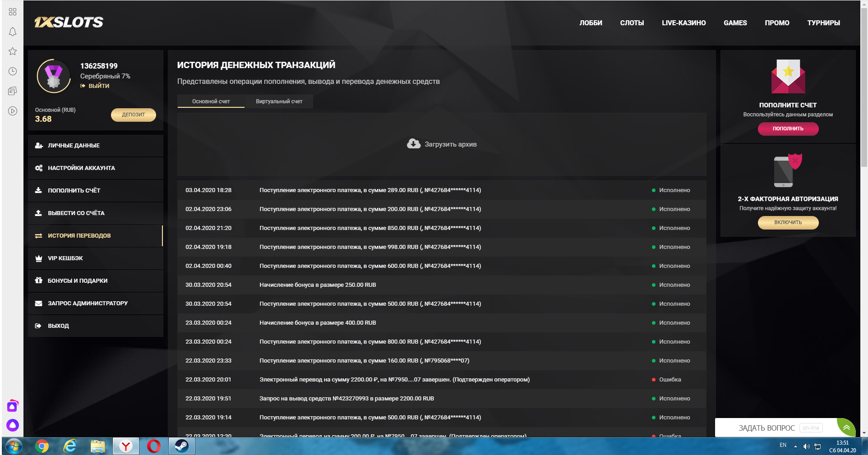
Task: Open ЛОББИ in the top navigation
Action: click(x=591, y=23)
